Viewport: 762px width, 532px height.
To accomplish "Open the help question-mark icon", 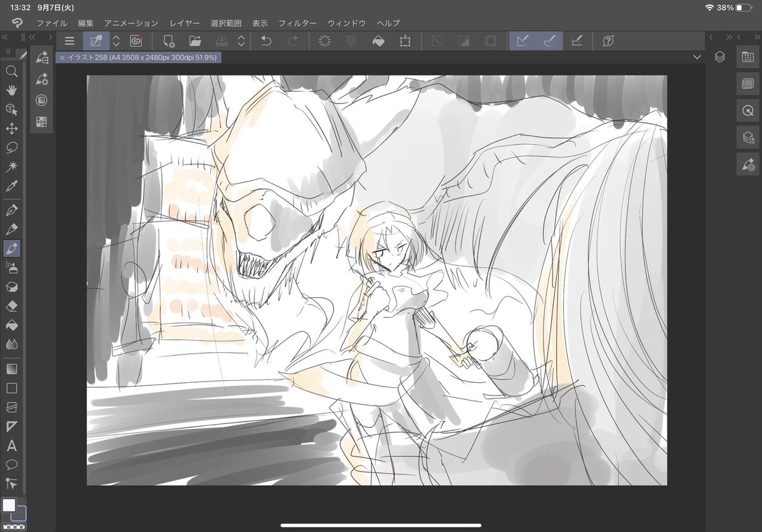I will point(608,41).
